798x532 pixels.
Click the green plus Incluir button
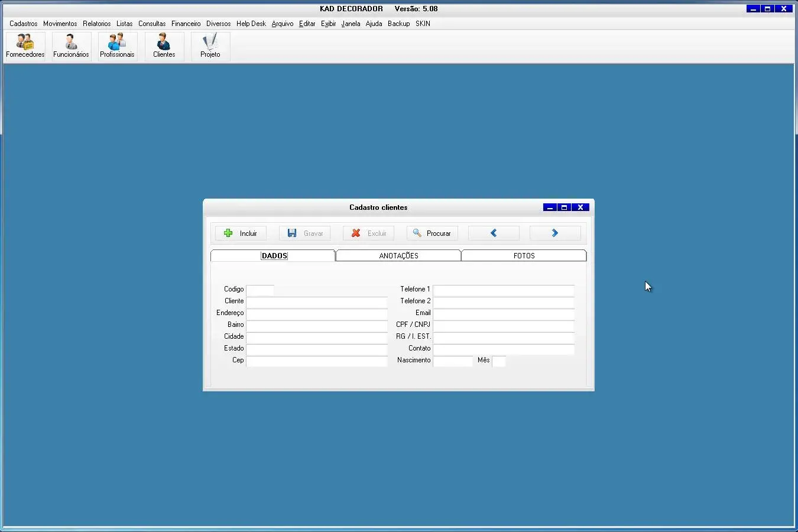click(x=241, y=233)
